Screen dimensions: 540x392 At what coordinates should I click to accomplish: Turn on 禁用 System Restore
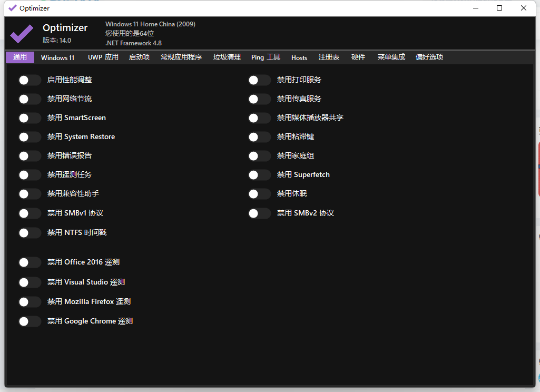(30, 136)
